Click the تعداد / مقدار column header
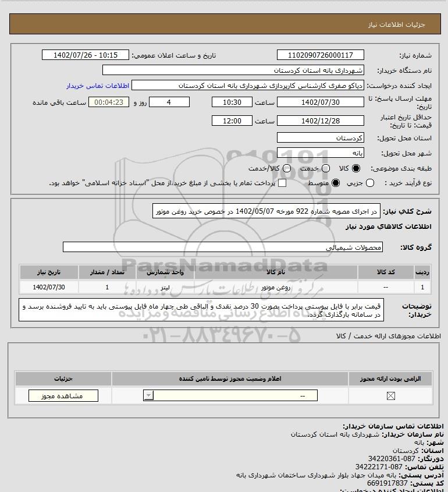The image size is (448, 492). 107,272
